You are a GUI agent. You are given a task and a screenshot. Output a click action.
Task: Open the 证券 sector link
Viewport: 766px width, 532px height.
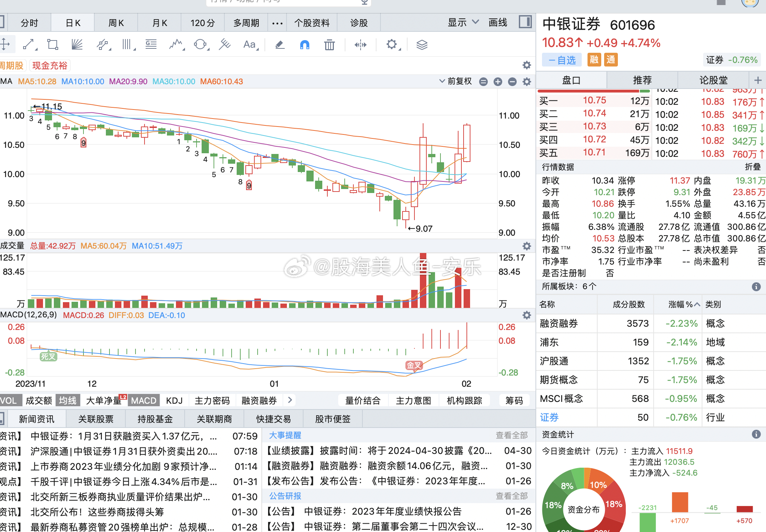(549, 417)
